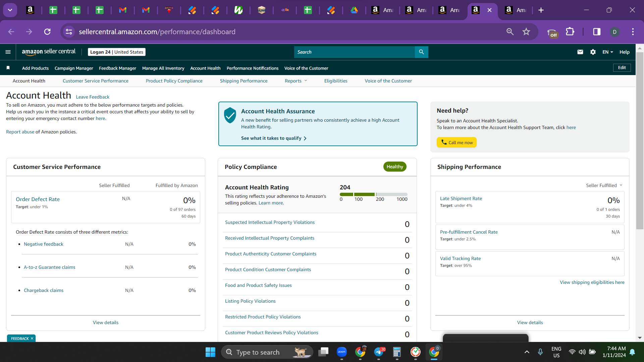Open the Telegram icon in the taskbar
The height and width of the screenshot is (362, 644).
[x=379, y=352]
